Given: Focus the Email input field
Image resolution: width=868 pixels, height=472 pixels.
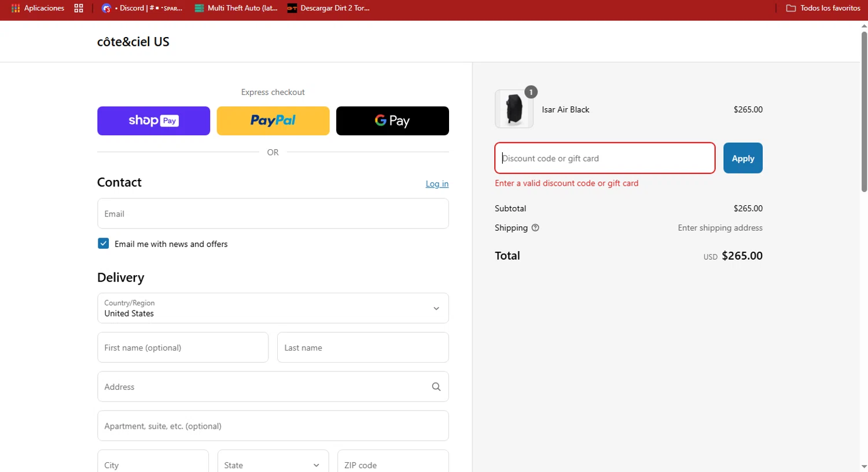Looking at the screenshot, I should tap(273, 213).
